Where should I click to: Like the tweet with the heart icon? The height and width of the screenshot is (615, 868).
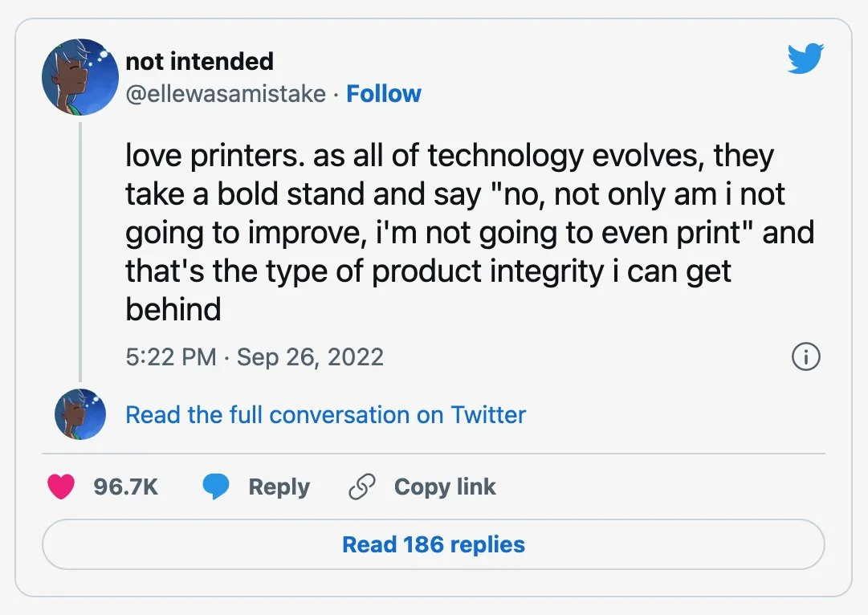click(x=61, y=487)
